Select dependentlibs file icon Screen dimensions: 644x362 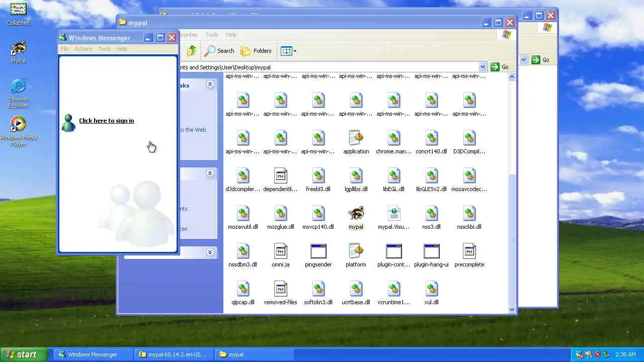point(280,175)
